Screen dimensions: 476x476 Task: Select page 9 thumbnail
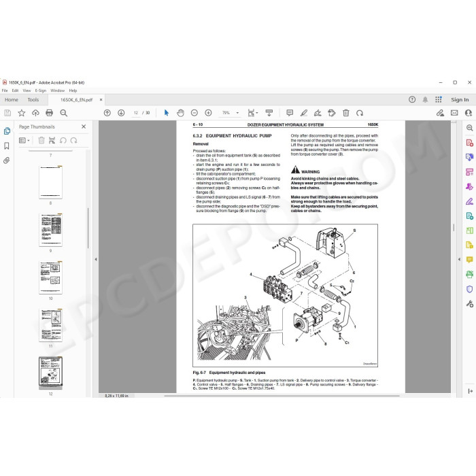(x=51, y=230)
